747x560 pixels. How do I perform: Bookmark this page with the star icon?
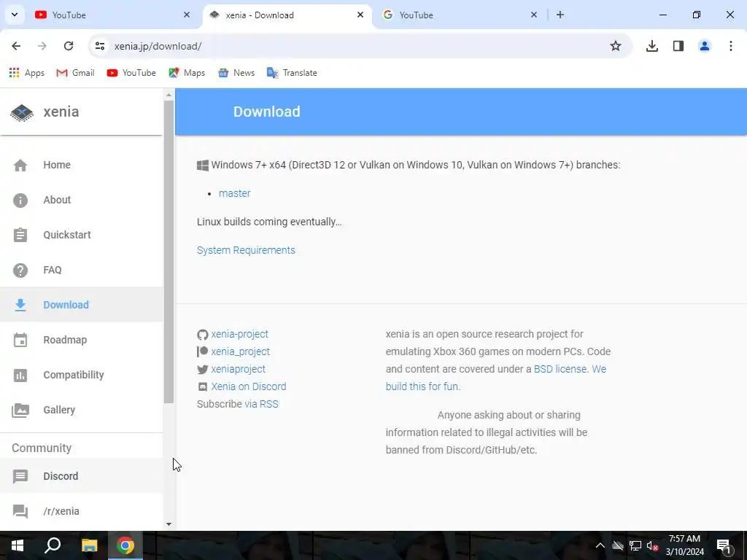[x=616, y=46]
